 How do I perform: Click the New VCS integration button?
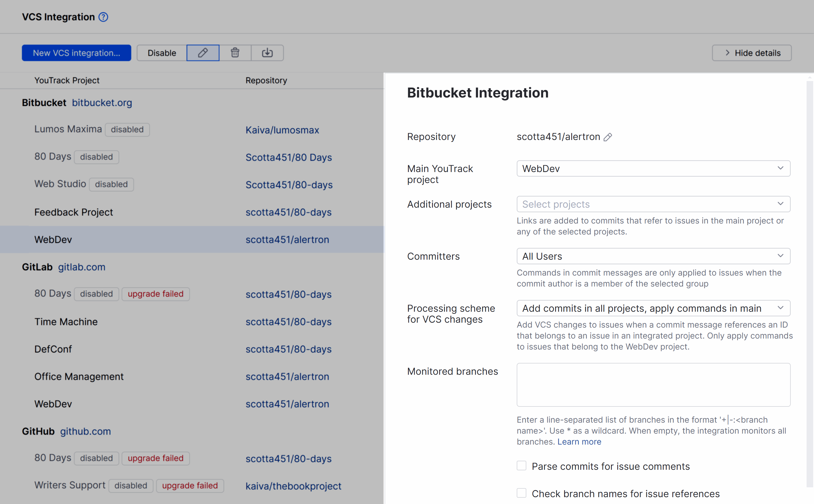point(76,53)
